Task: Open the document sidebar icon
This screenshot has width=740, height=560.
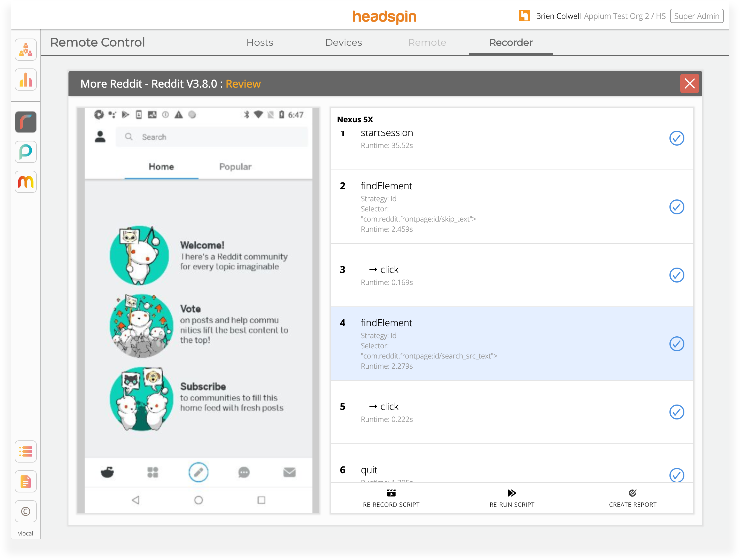Action: (x=26, y=482)
